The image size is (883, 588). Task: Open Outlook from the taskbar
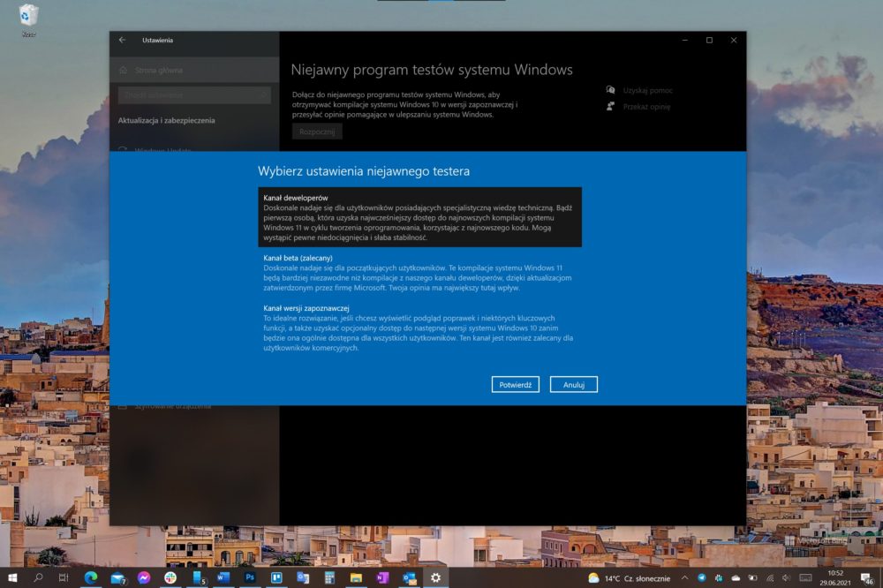click(410, 577)
